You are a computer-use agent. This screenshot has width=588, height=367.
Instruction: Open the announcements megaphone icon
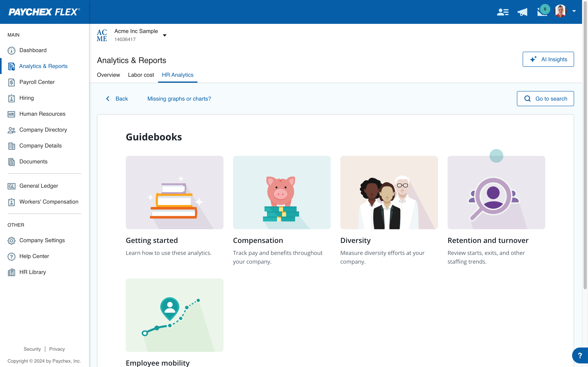(x=522, y=12)
